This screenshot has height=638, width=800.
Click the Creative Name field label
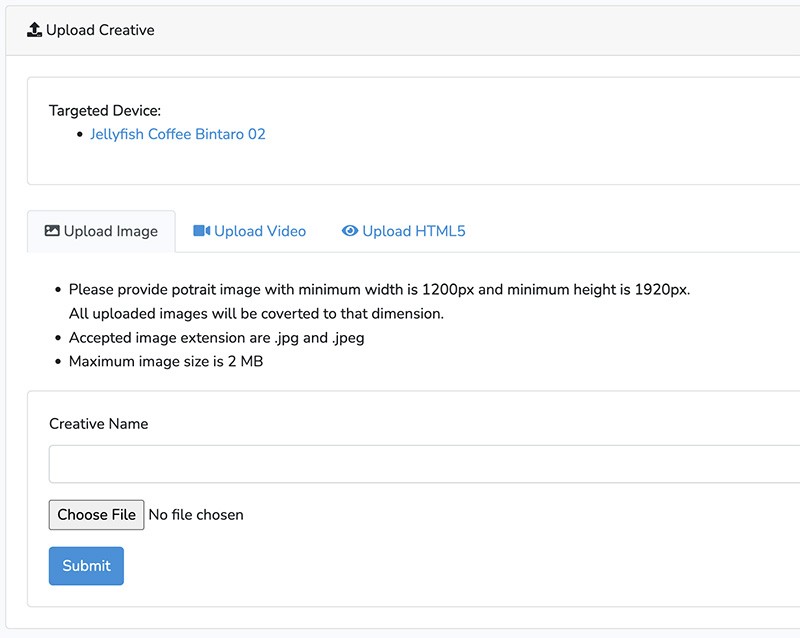pyautogui.click(x=98, y=424)
